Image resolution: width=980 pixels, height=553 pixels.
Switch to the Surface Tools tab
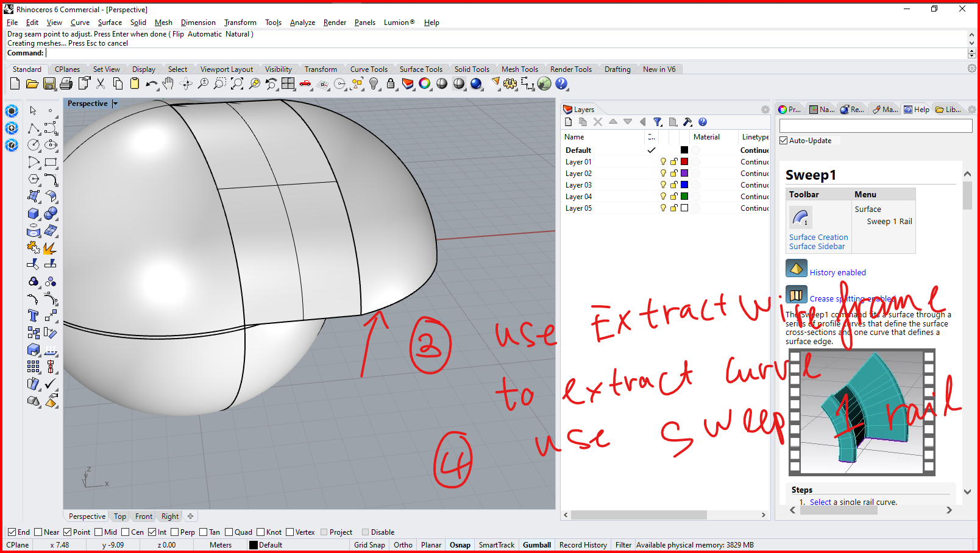421,69
